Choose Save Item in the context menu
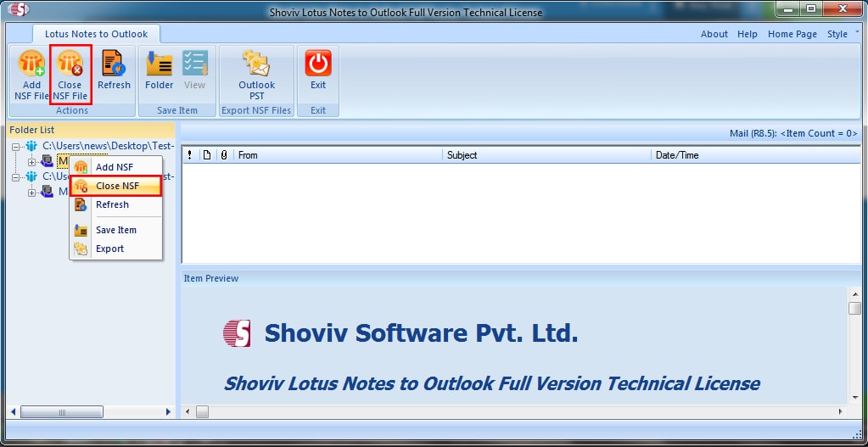868x447 pixels. click(x=115, y=230)
